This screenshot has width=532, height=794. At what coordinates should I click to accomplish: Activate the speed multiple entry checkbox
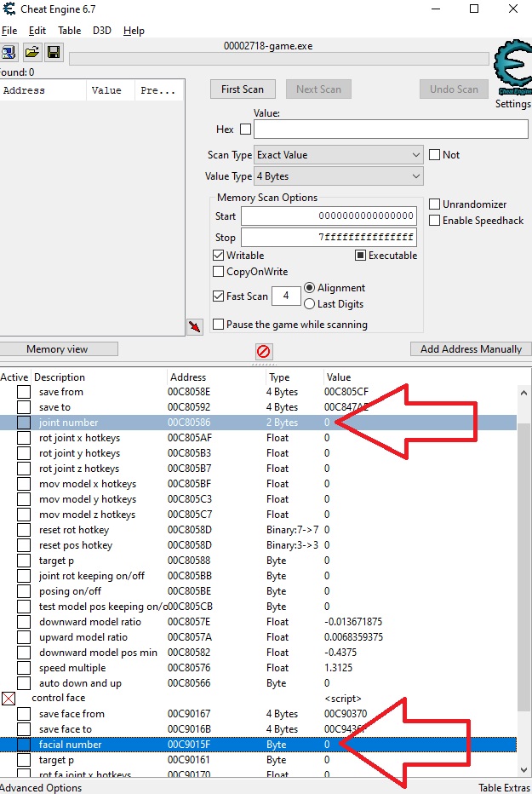click(24, 668)
